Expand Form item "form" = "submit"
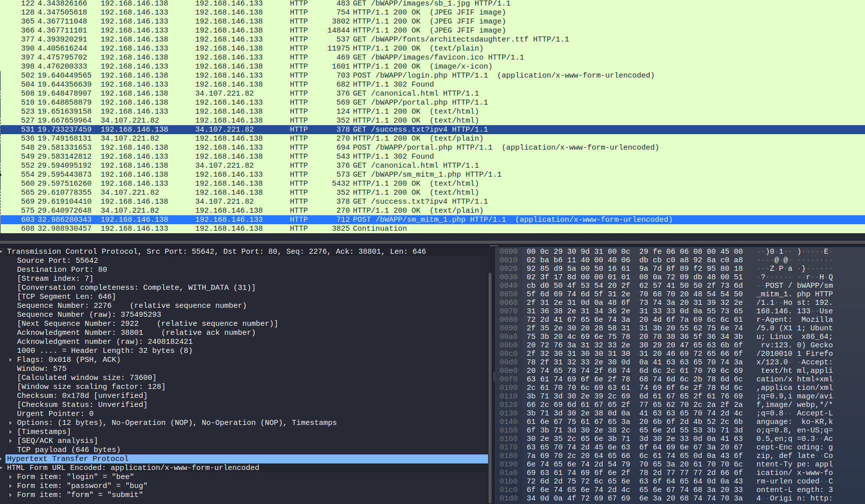Screen dimensions: 865x504 [x=11, y=494]
